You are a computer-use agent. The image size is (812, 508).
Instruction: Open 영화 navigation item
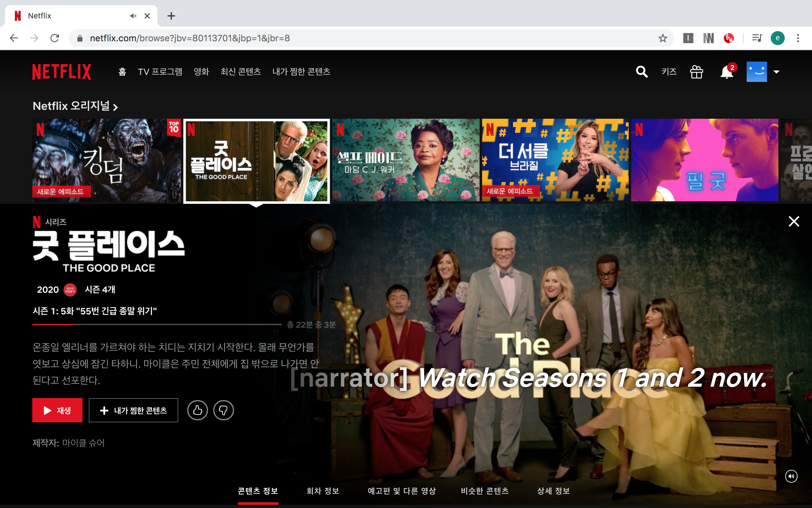pyautogui.click(x=201, y=71)
